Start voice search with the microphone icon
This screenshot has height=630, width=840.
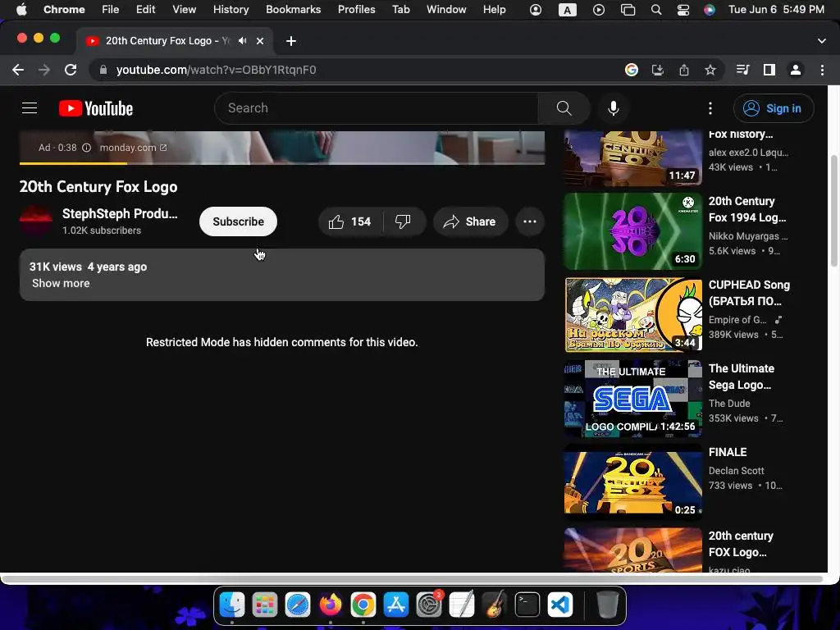614,108
